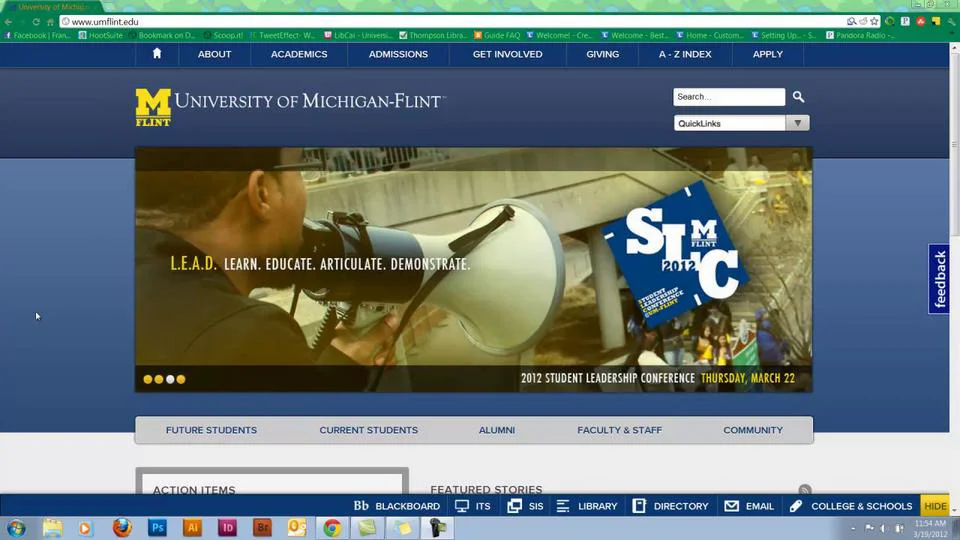Launch Firefox from the taskbar
Screen dimensions: 960x540
tap(122, 528)
